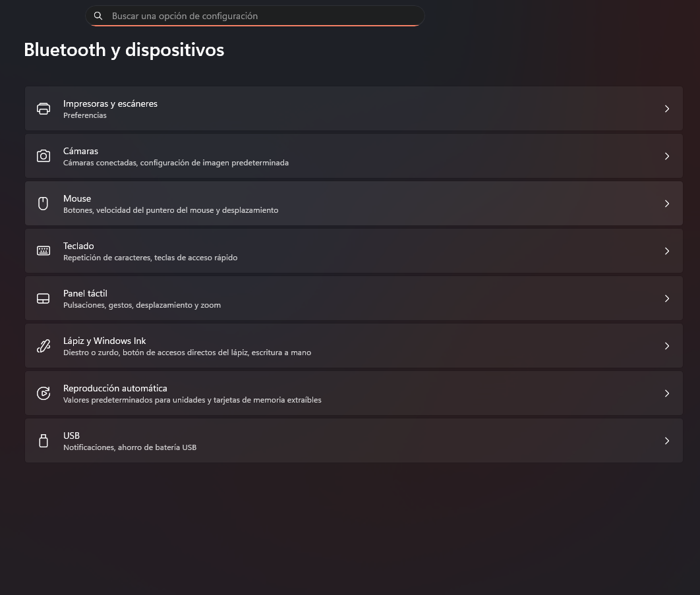Open the USB row chevron arrow

(666, 441)
